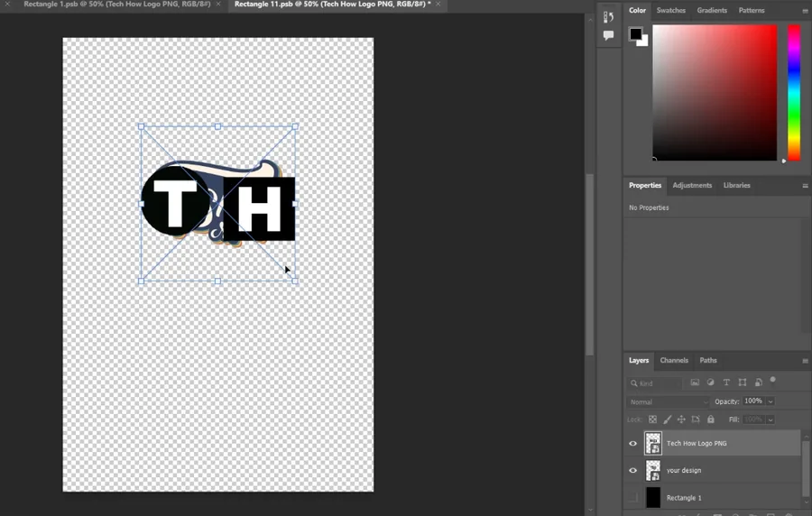This screenshot has width=812, height=516.
Task: Switch to Rectangle 1.psb document tab
Action: pos(117,5)
